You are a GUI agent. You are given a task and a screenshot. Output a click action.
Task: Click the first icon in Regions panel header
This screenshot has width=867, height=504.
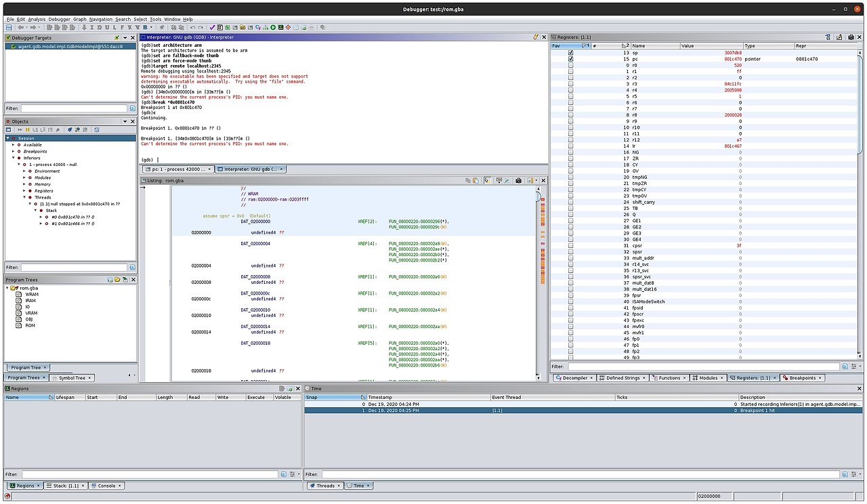point(282,389)
